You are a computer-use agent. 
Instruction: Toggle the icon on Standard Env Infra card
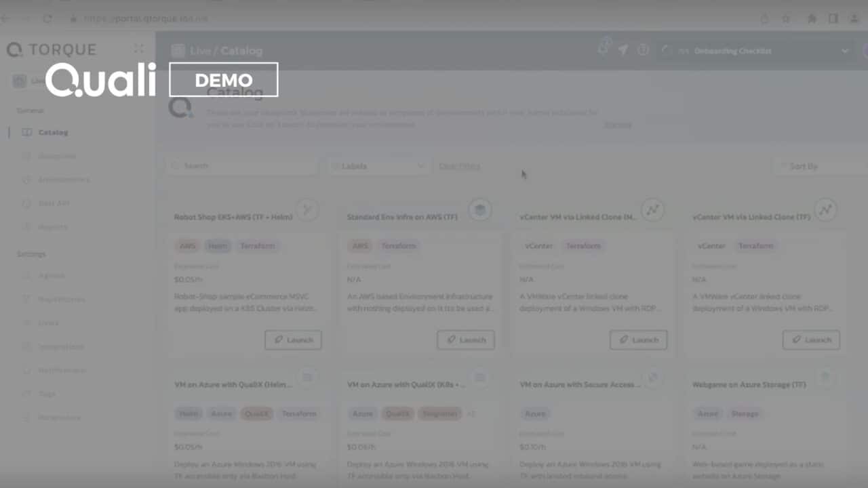pos(480,209)
